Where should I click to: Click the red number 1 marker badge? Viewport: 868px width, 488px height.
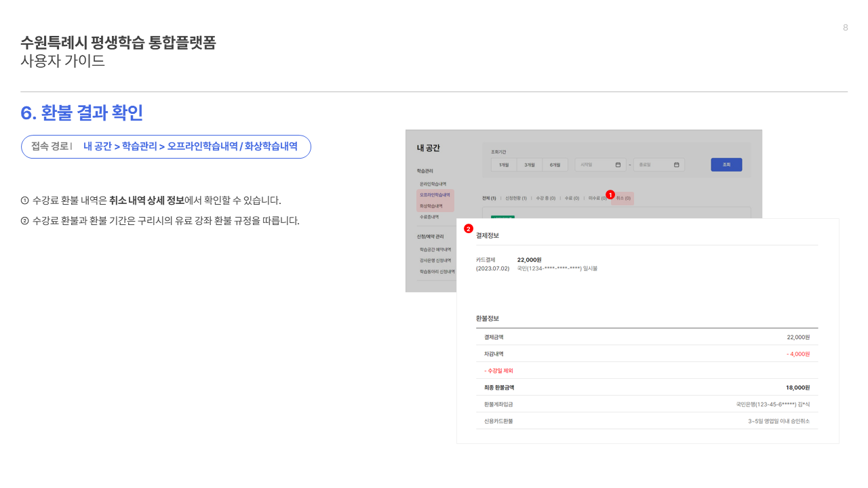[x=610, y=195]
